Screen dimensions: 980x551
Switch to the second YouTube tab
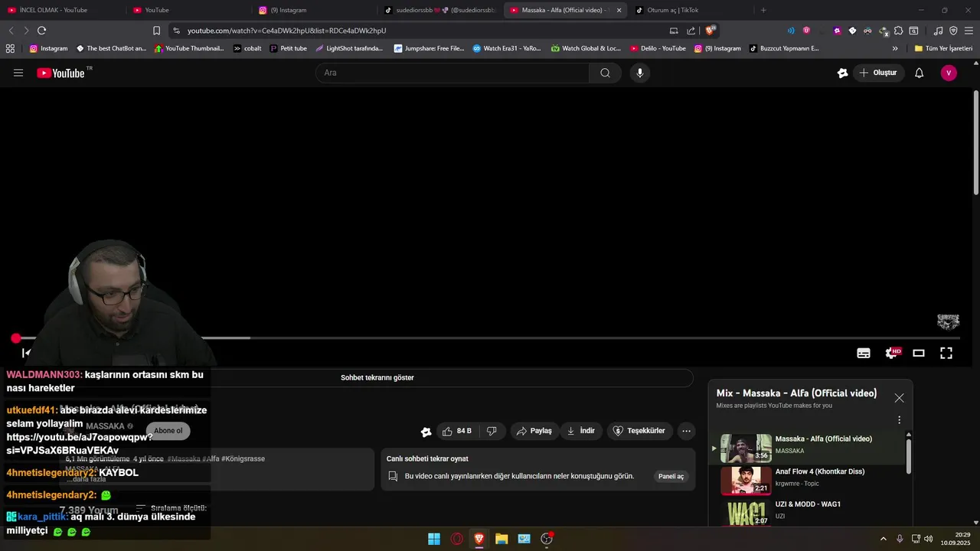click(x=187, y=10)
